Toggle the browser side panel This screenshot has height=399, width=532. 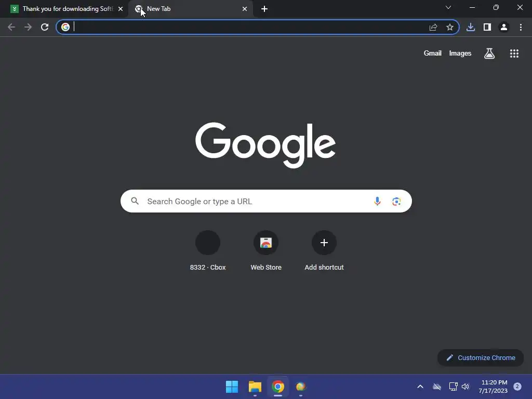(x=487, y=27)
